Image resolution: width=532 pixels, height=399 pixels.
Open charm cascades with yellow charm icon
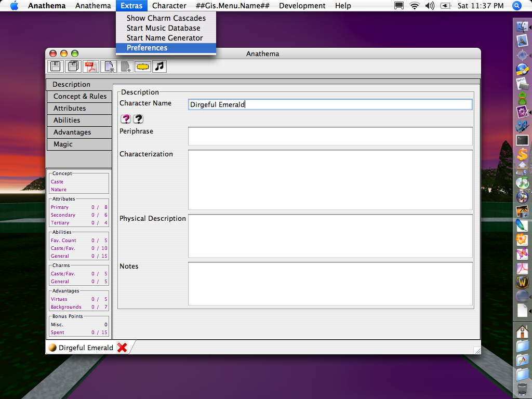[x=142, y=66]
